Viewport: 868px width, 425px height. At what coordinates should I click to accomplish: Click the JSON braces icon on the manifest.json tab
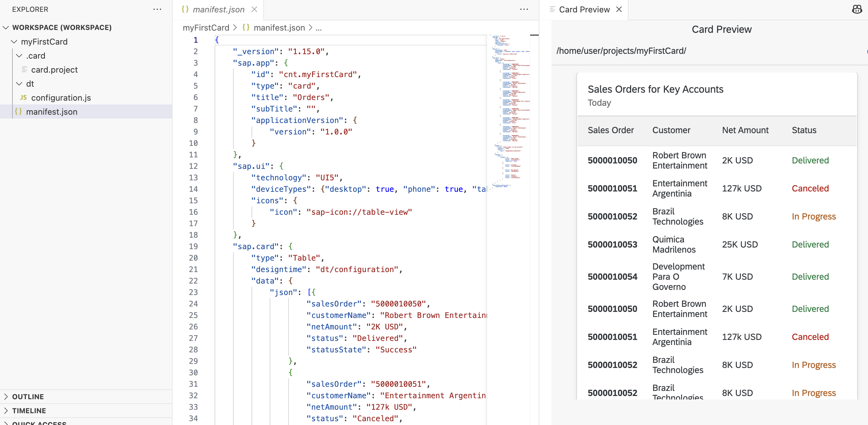coord(185,10)
